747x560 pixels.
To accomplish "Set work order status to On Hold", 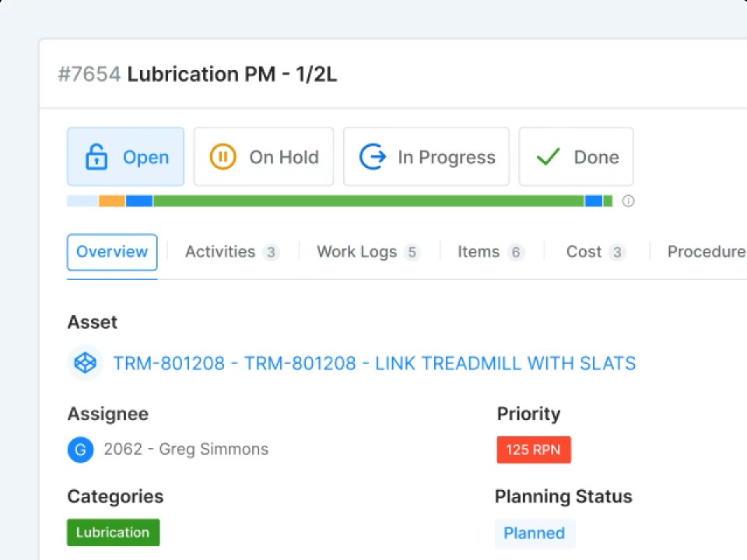I will pyautogui.click(x=264, y=157).
